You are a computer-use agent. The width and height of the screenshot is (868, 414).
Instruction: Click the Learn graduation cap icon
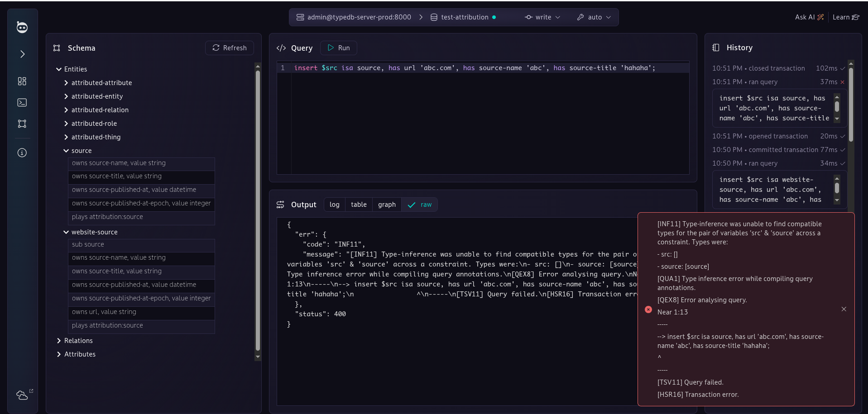tap(855, 17)
